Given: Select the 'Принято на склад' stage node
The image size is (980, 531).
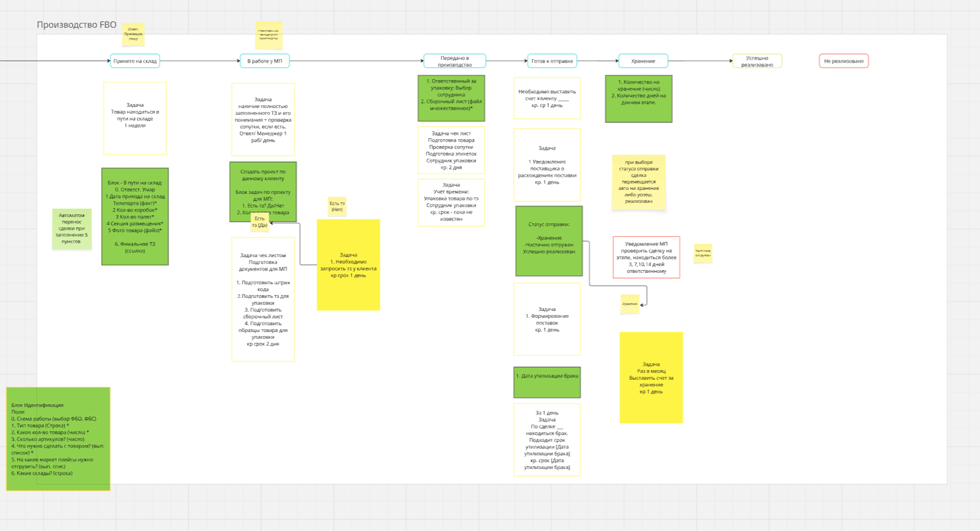Looking at the screenshot, I should coord(135,61).
